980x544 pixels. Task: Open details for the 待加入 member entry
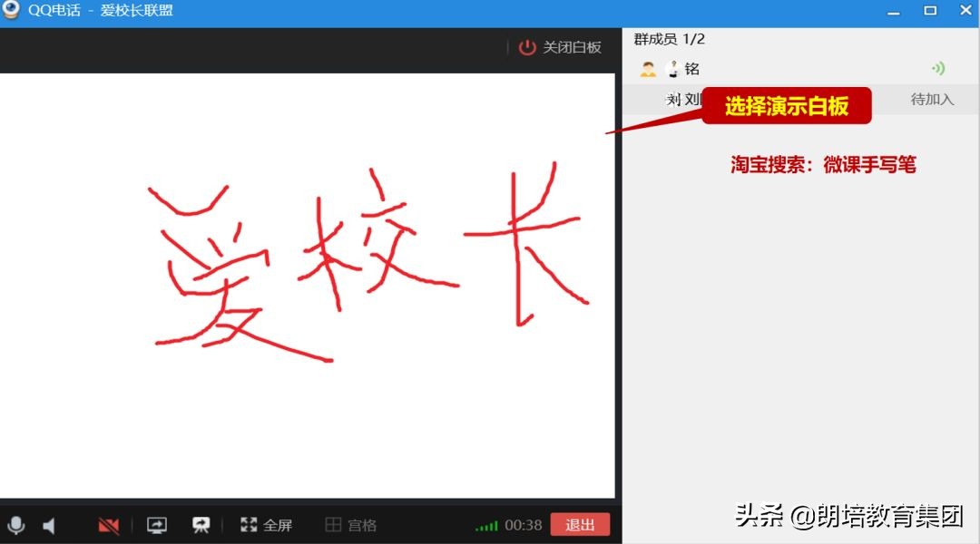[x=931, y=100]
